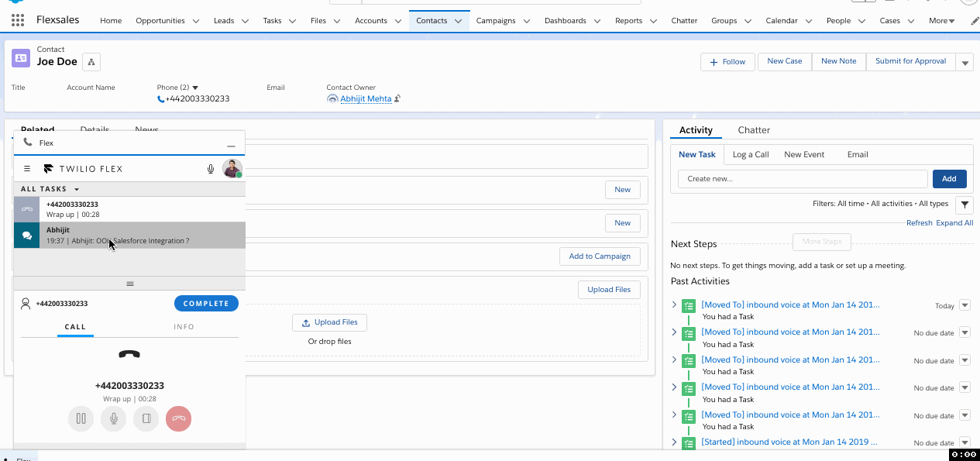This screenshot has height=461, width=980.
Task: View contact hierarchy icon beside Joe Doe
Action: click(x=91, y=62)
